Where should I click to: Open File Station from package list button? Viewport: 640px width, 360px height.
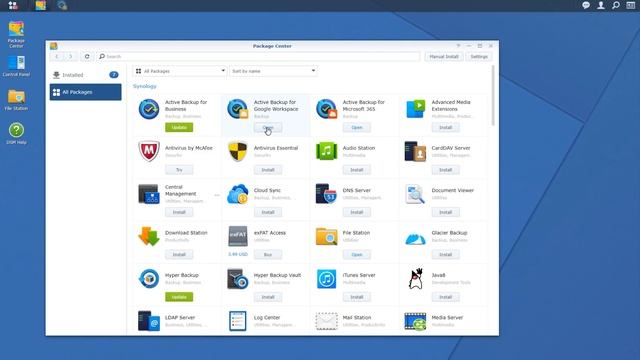point(357,255)
